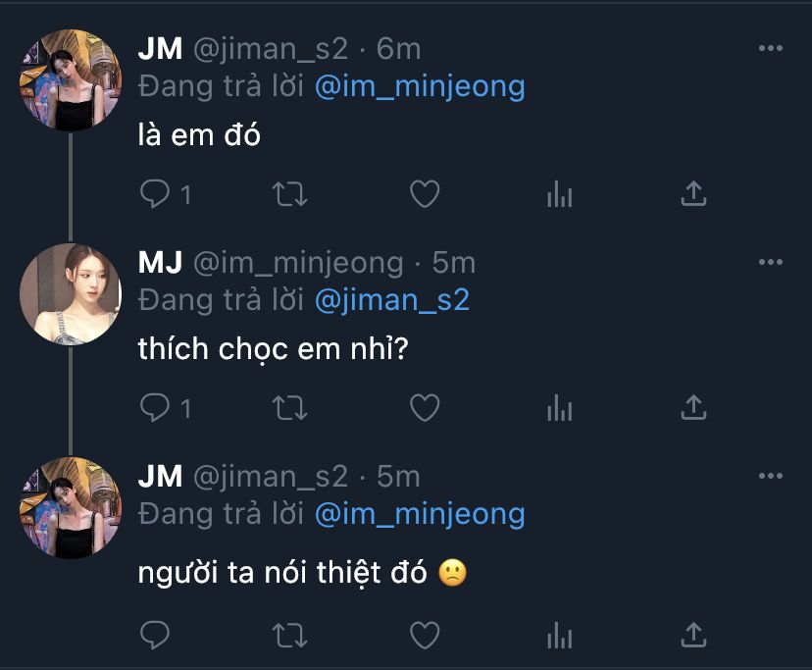
Task: Open the MJ profile avatar
Action: tap(71, 294)
